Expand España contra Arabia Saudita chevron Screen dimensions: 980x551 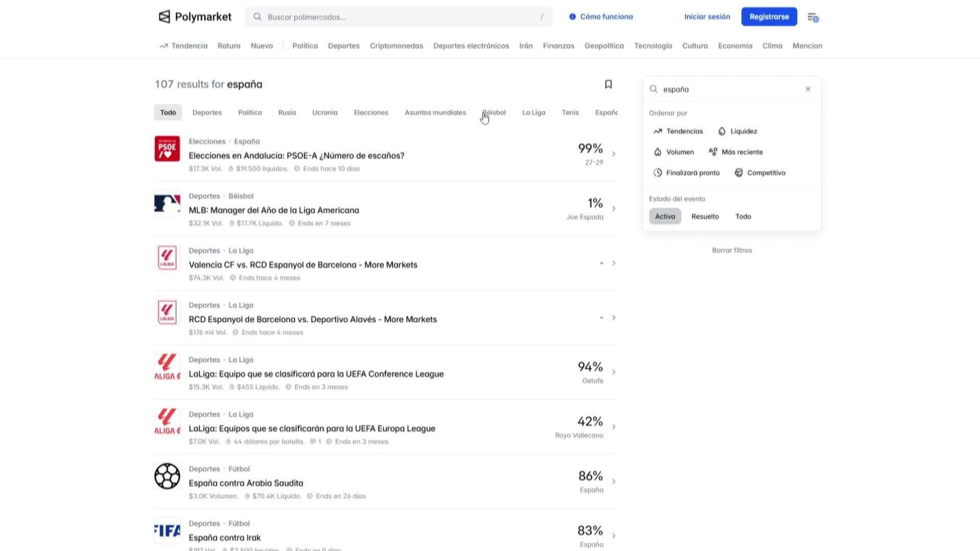[614, 481]
